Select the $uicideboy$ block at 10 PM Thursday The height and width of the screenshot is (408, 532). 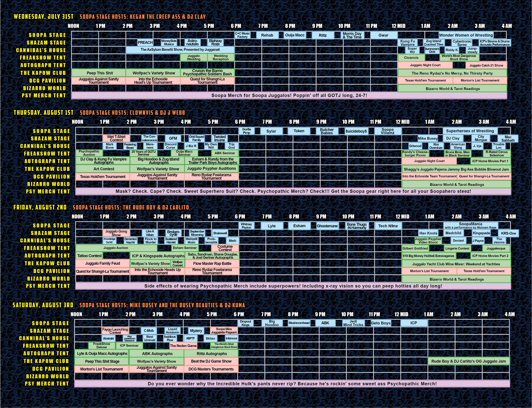coord(356,131)
